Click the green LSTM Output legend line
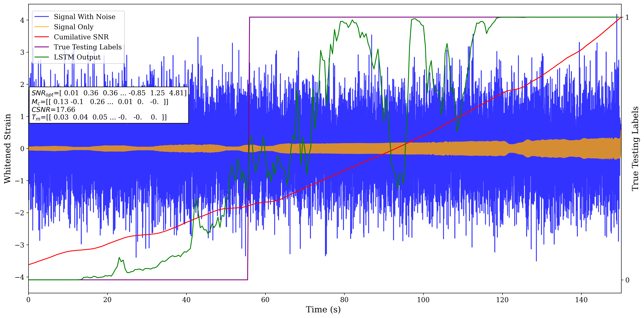 point(42,57)
